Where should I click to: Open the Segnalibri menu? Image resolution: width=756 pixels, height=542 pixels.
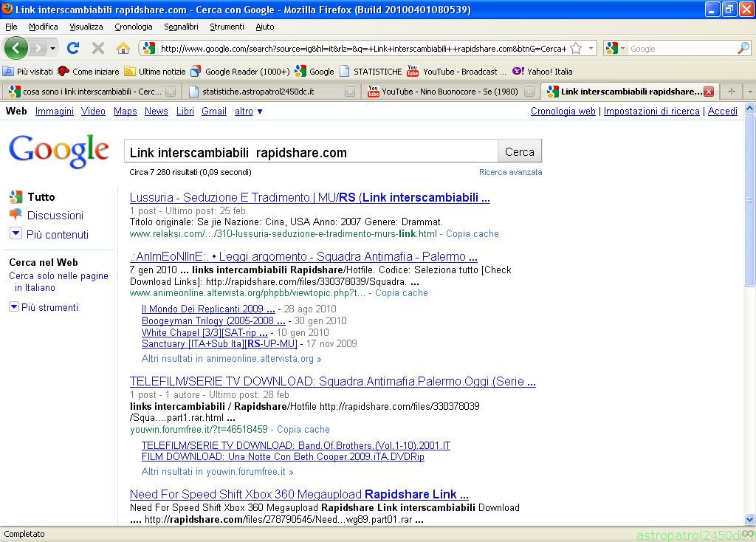tap(181, 27)
